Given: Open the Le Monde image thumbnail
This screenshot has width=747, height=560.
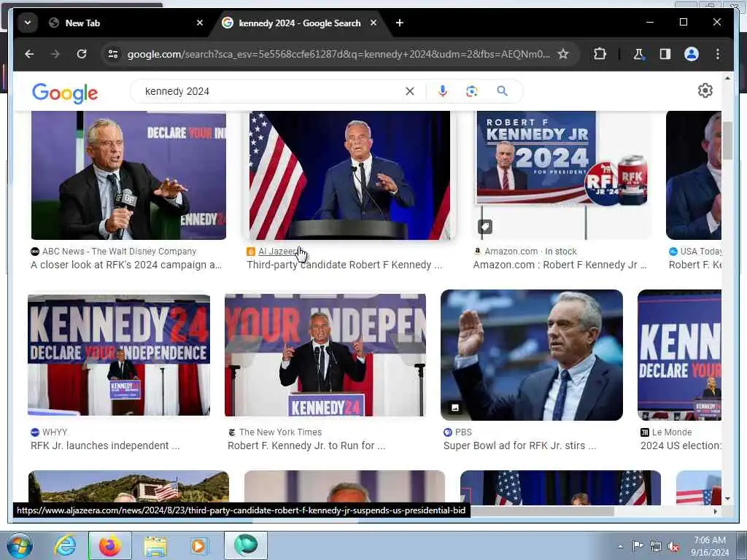Looking at the screenshot, I should pyautogui.click(x=679, y=355).
